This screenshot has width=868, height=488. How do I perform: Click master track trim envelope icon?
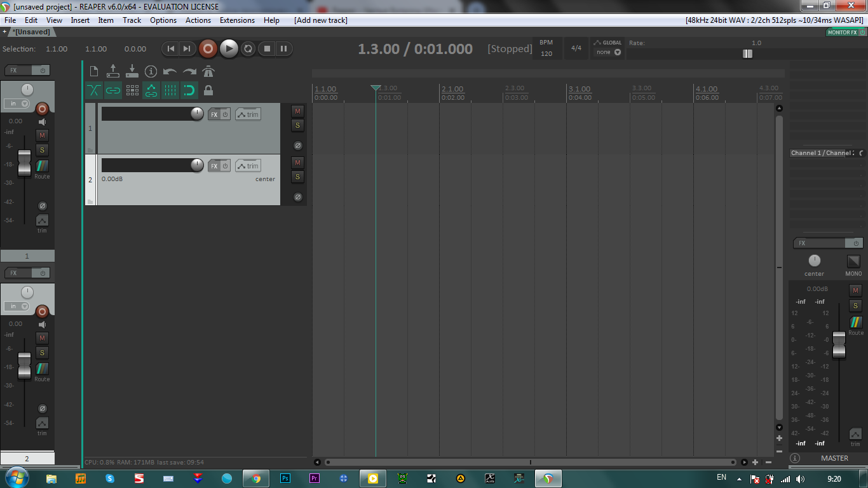coord(856,434)
